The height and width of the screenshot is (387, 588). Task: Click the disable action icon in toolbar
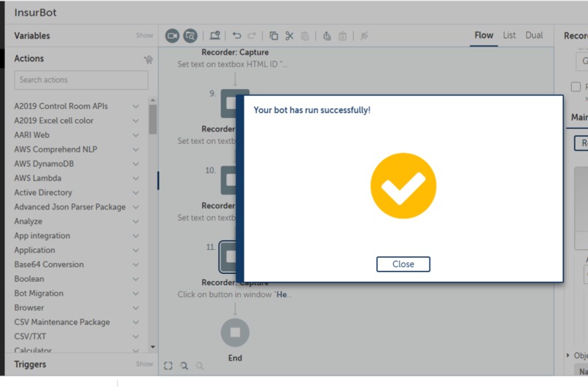click(x=364, y=36)
